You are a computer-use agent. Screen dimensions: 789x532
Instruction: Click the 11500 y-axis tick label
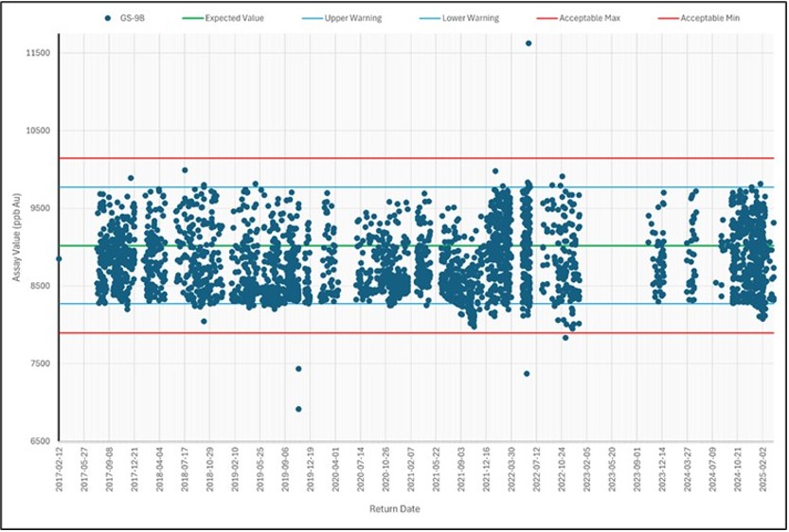(36, 53)
